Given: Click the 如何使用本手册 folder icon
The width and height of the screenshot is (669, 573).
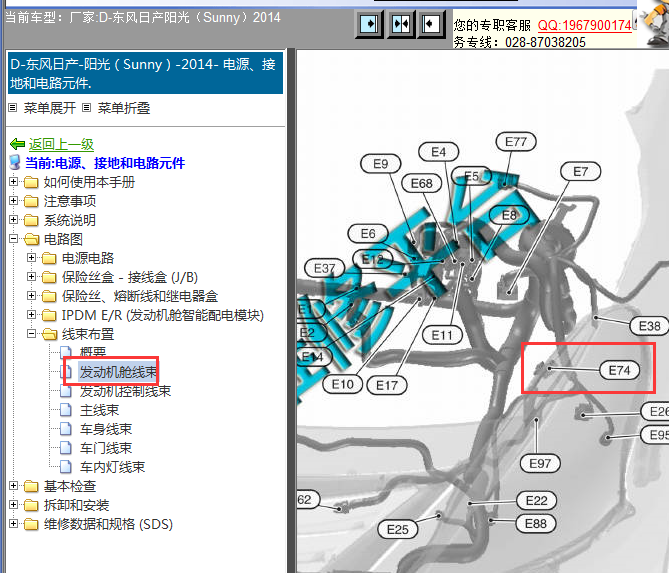Looking at the screenshot, I should point(31,183).
